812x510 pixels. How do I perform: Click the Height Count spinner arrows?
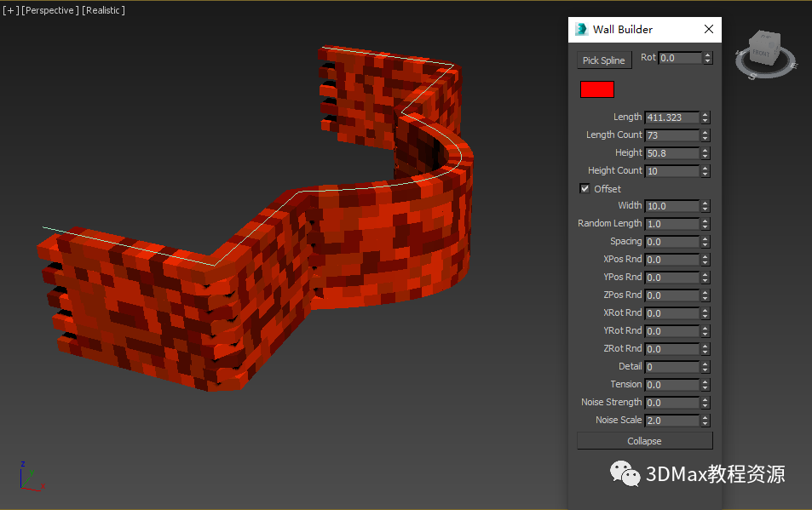pos(705,170)
